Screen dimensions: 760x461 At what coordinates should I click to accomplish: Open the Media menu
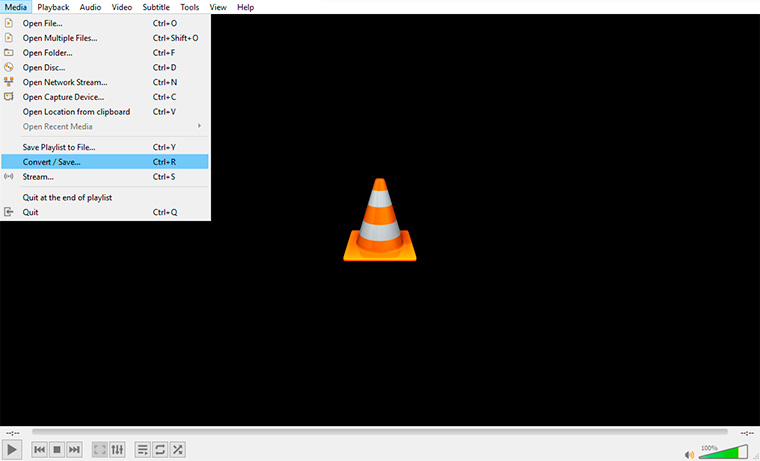coord(16,7)
